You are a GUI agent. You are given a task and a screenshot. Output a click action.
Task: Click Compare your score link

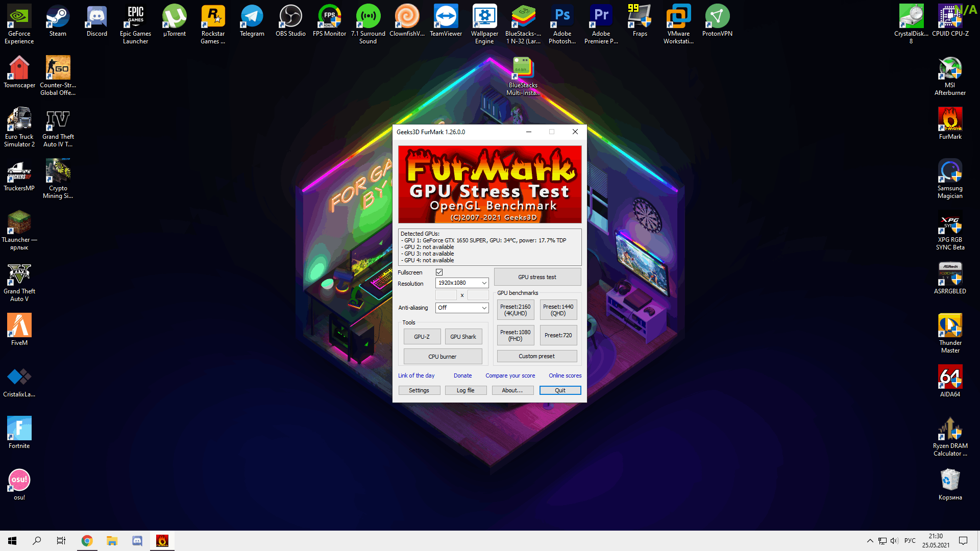point(510,375)
